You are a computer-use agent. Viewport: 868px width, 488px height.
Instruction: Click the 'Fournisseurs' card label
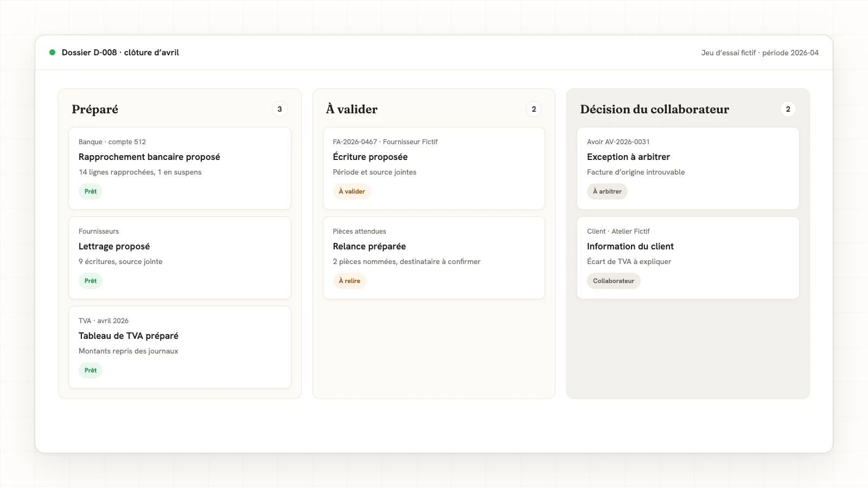99,232
